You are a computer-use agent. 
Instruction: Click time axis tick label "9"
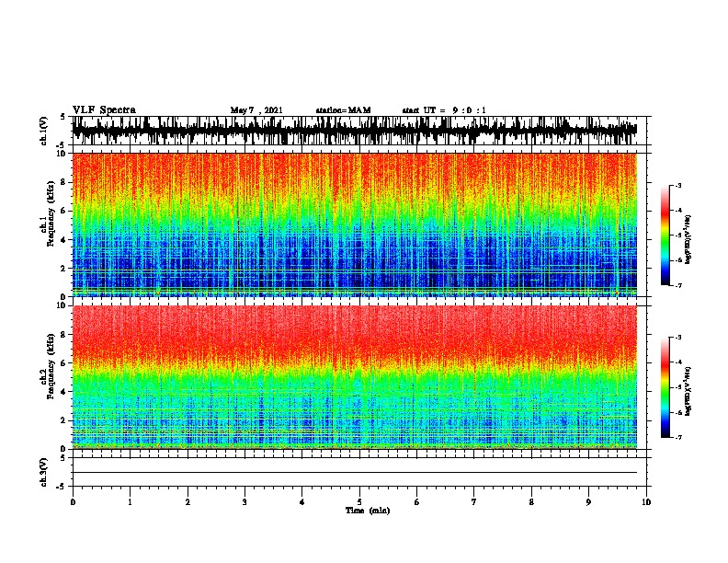588,502
